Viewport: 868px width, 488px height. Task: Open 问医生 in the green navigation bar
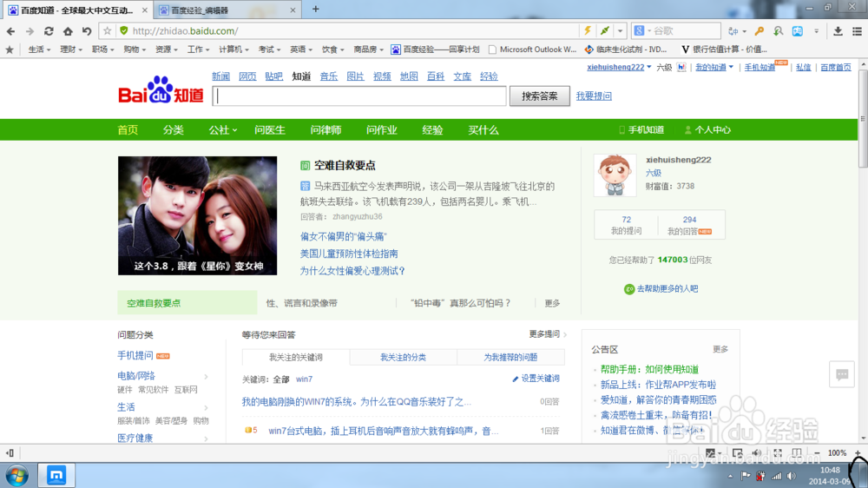point(270,130)
